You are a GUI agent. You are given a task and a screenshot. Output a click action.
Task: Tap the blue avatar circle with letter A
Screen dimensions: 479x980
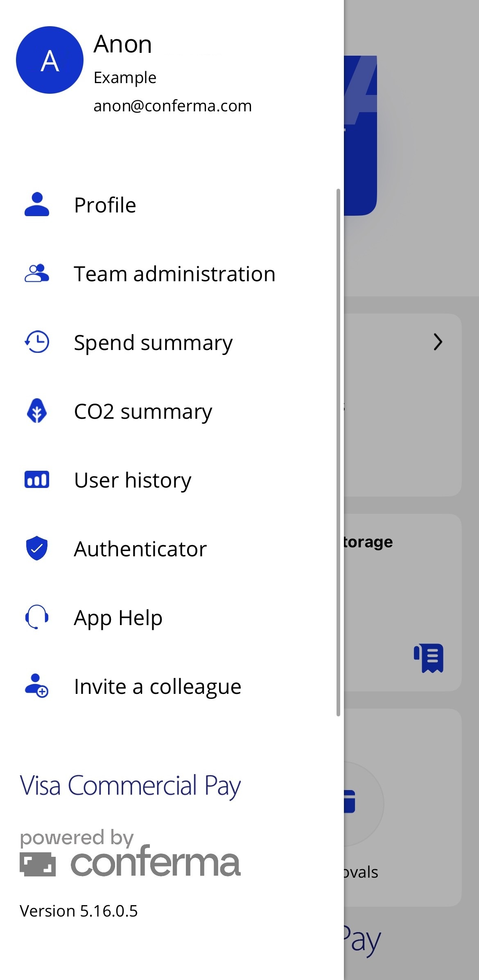point(50,60)
